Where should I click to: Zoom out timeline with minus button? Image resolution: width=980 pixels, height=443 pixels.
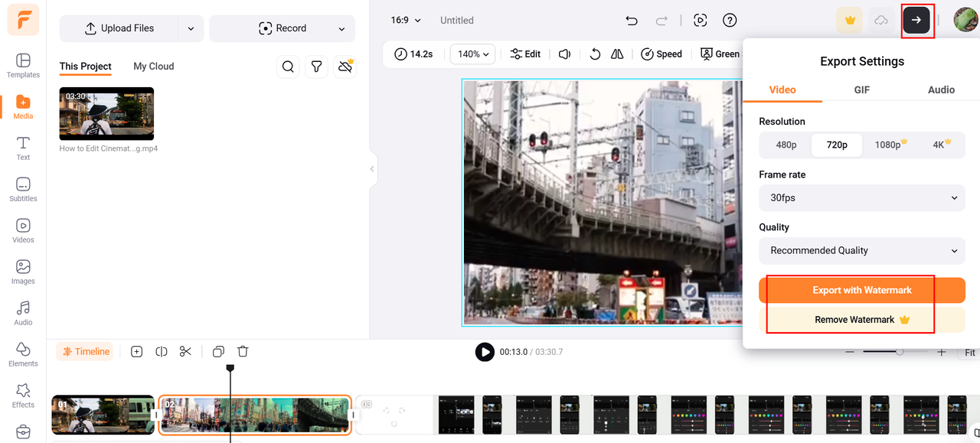click(850, 353)
